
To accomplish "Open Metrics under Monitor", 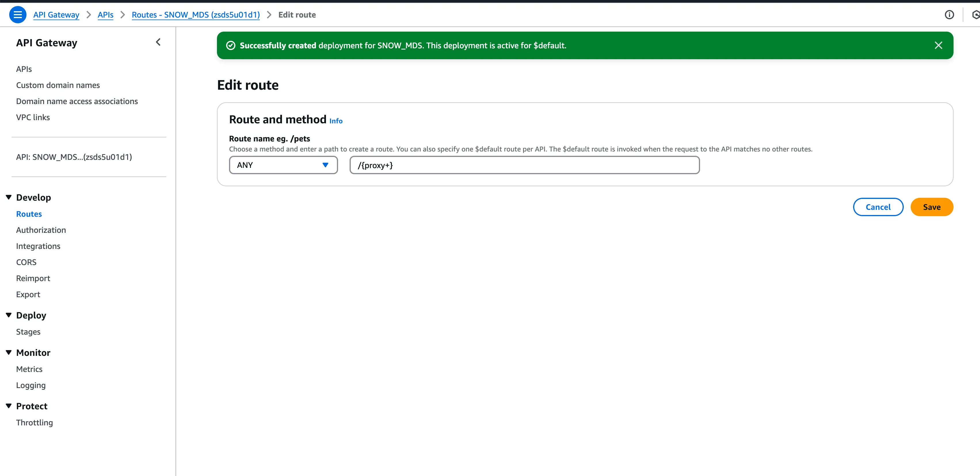I will (29, 369).
